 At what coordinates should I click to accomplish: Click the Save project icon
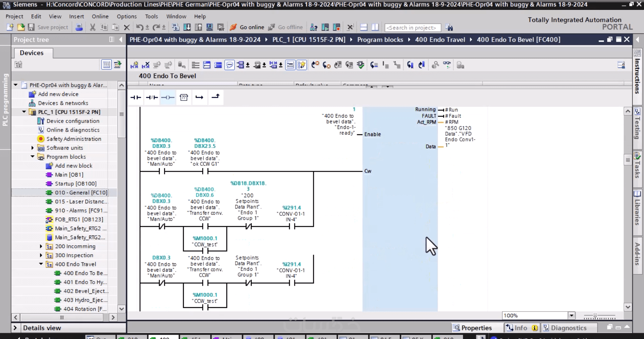point(32,27)
